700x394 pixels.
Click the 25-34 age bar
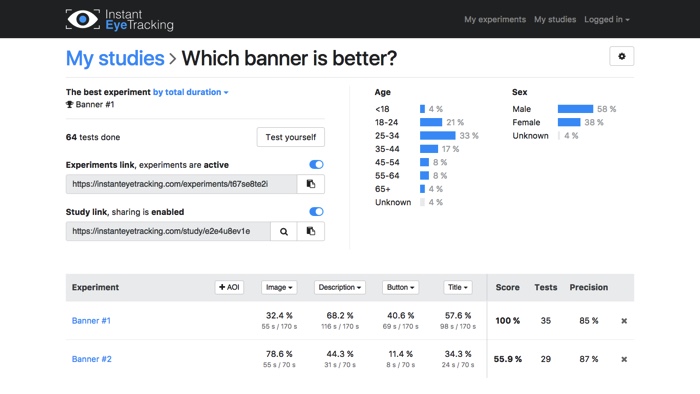tap(438, 136)
